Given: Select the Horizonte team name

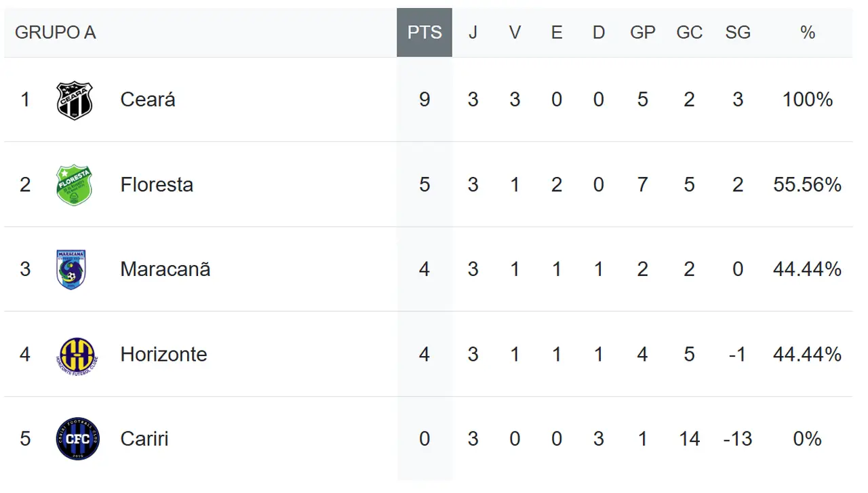Looking at the screenshot, I should (163, 354).
